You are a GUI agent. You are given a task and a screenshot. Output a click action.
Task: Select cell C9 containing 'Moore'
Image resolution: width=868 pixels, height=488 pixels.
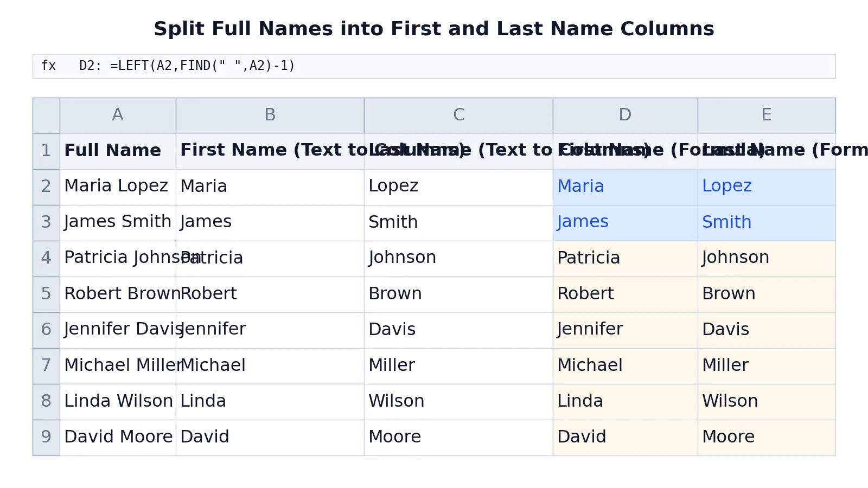click(458, 438)
